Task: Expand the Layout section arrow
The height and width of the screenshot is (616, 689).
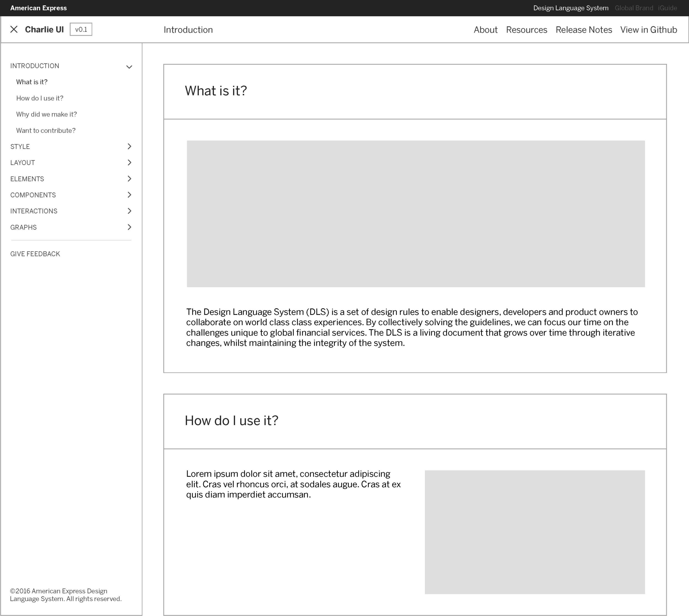Action: point(129,163)
